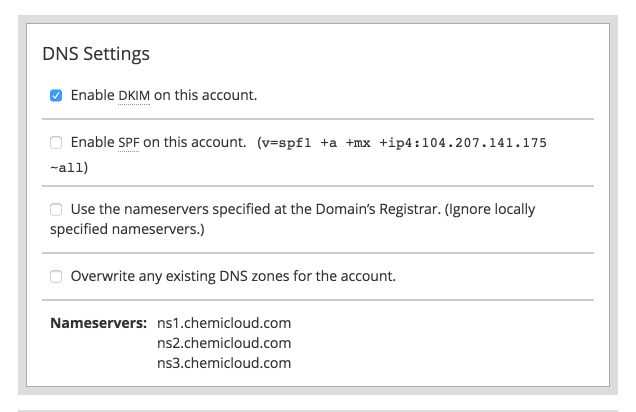Check the Registrar nameservers checkbox box
Viewport: 636px width, 412px height.
pyautogui.click(x=56, y=210)
